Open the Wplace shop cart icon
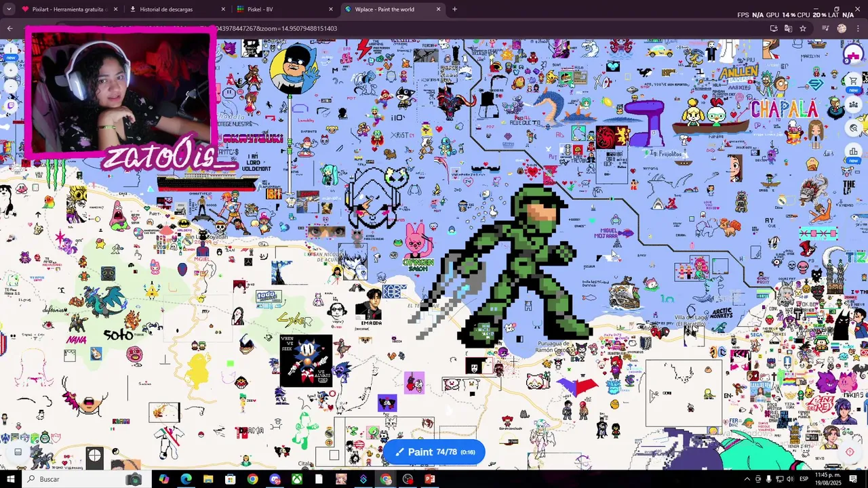Screen dimensions: 868x488 click(x=853, y=81)
